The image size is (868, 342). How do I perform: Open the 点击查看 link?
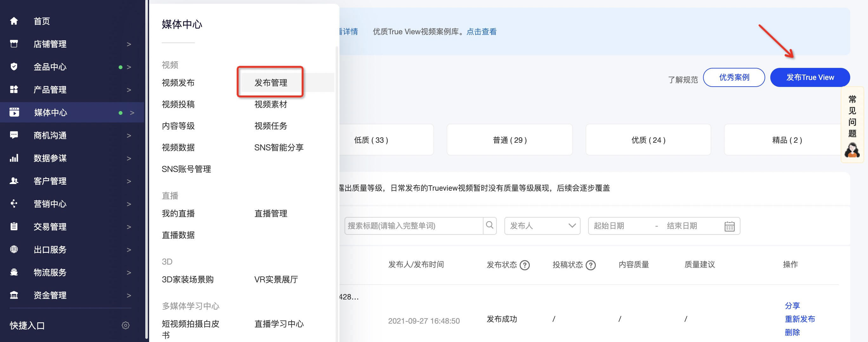(481, 32)
